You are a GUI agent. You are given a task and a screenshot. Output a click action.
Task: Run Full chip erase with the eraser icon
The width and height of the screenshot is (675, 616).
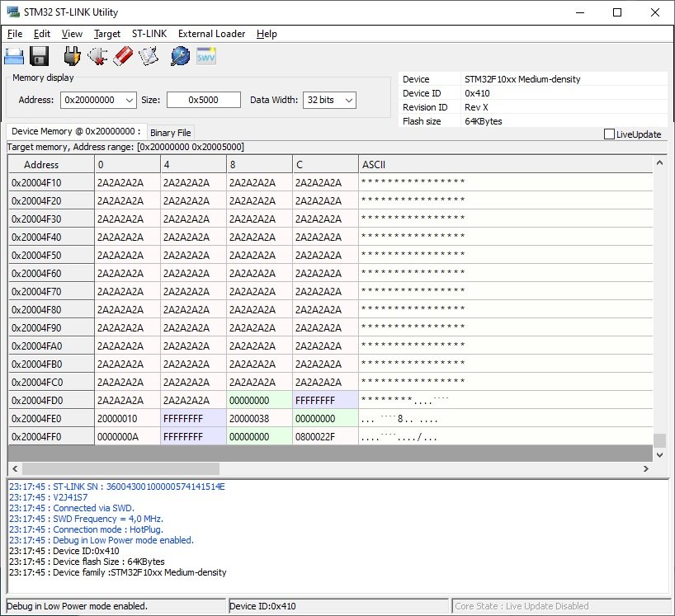click(123, 56)
